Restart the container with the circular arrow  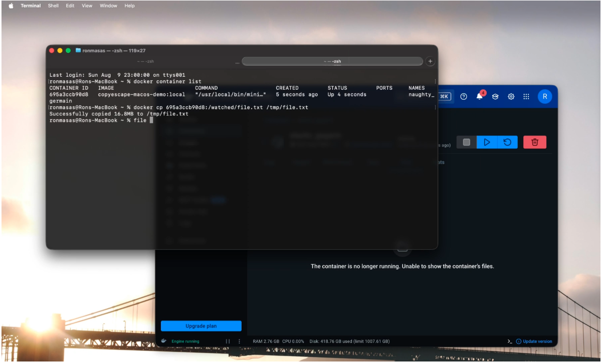click(507, 142)
